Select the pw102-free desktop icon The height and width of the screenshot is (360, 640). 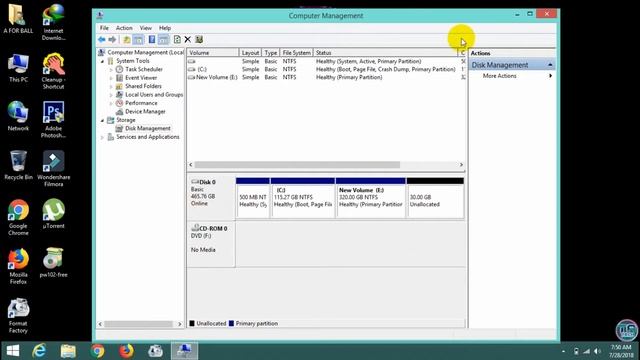coord(53,262)
